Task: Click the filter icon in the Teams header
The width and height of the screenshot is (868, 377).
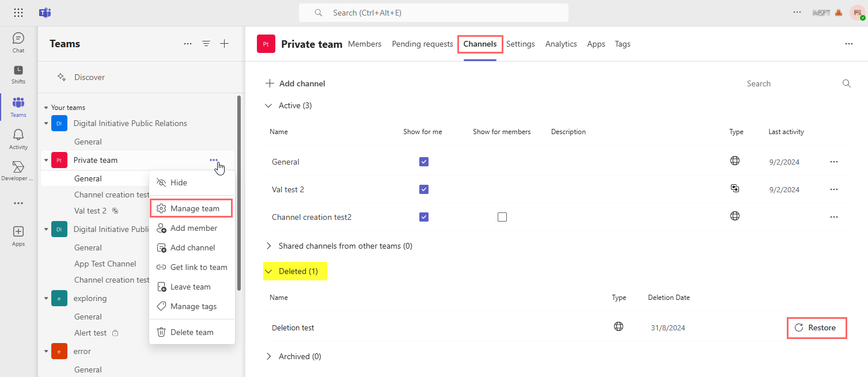Action: click(x=206, y=44)
